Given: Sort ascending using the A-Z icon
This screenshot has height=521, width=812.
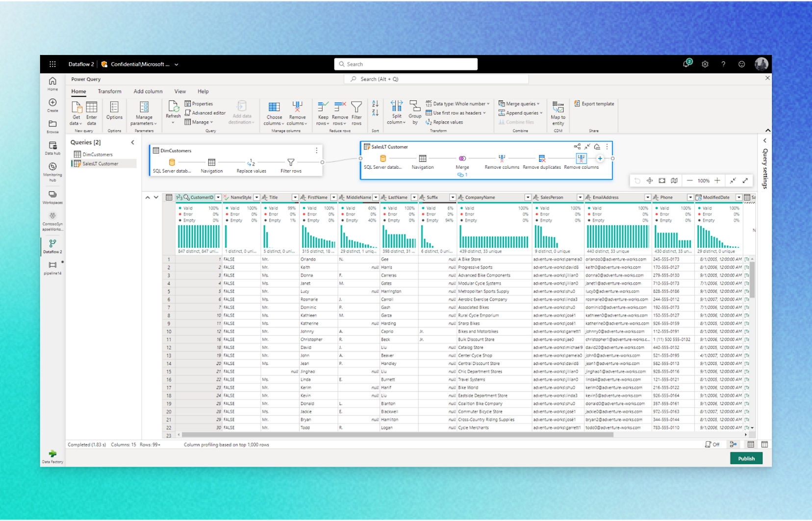Looking at the screenshot, I should [x=375, y=104].
